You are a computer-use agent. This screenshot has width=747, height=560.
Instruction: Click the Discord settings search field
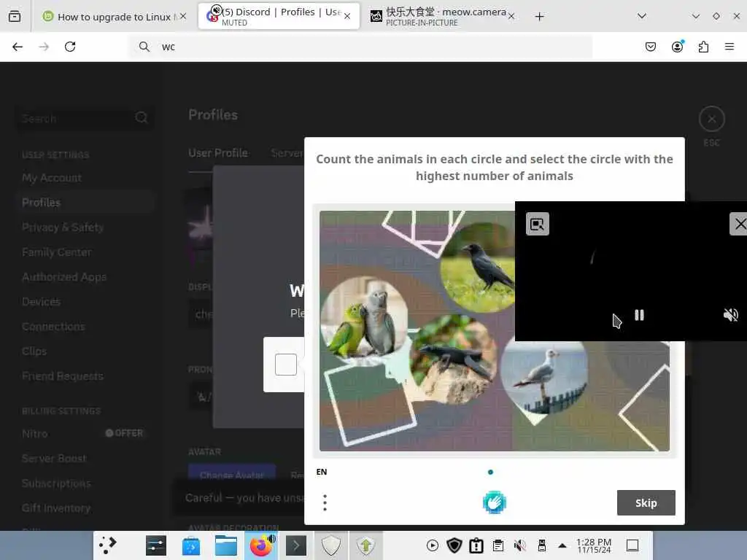[x=85, y=118]
